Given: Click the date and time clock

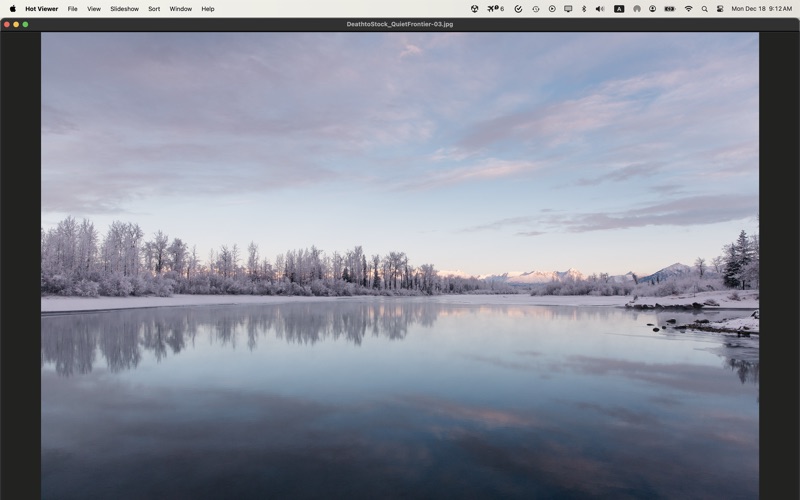Looking at the screenshot, I should tap(762, 9).
